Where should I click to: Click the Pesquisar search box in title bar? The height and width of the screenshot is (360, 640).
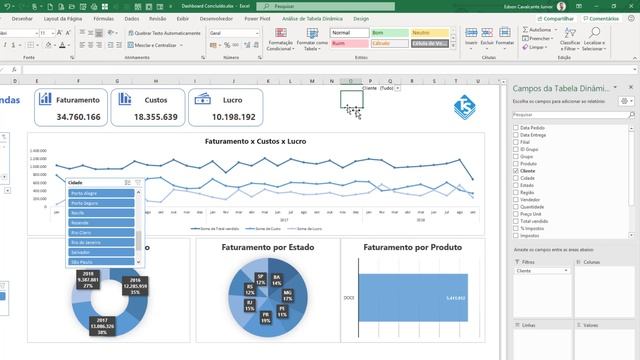pyautogui.click(x=325, y=6)
